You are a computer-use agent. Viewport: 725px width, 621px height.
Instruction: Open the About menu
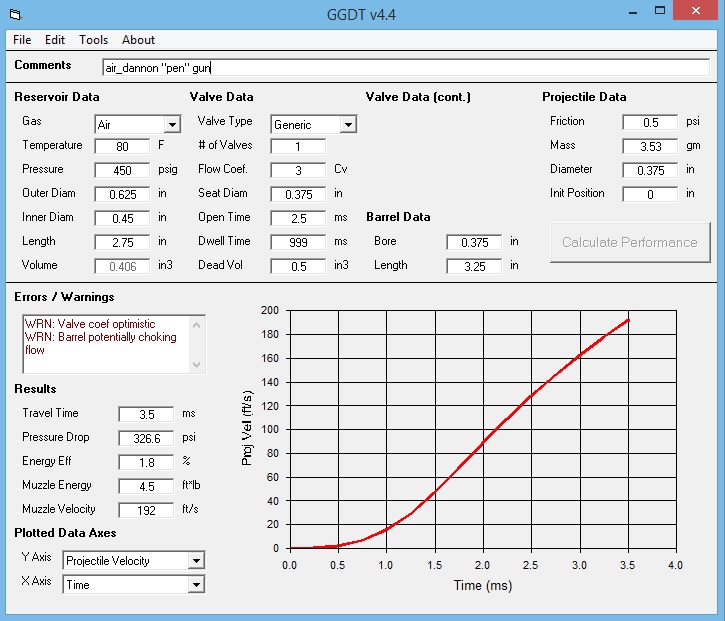[138, 40]
